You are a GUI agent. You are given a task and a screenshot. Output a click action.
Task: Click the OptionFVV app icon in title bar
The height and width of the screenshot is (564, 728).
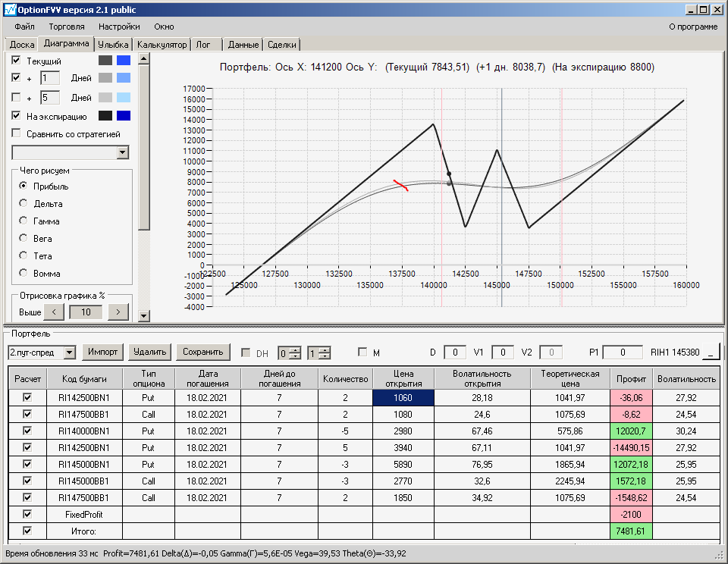(x=10, y=9)
